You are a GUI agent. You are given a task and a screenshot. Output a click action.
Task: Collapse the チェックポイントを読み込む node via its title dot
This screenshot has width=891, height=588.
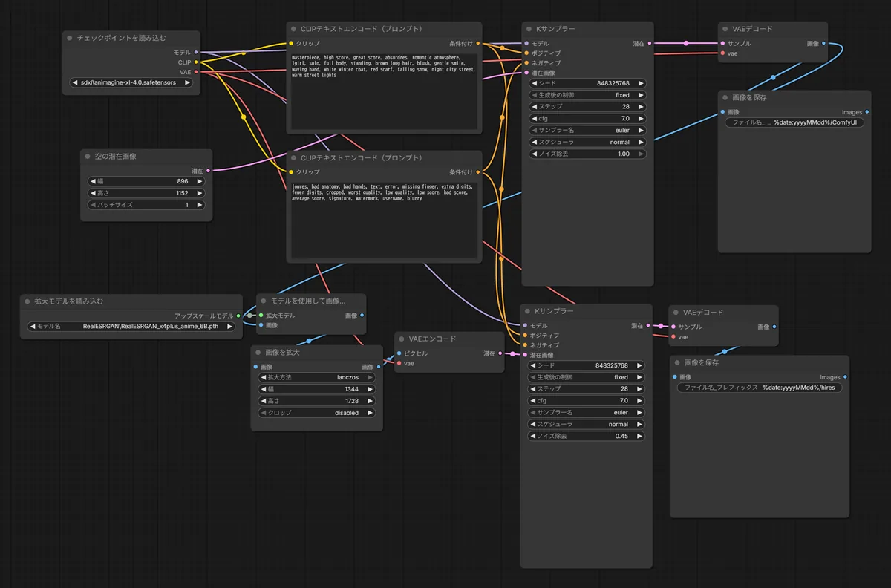[70, 38]
